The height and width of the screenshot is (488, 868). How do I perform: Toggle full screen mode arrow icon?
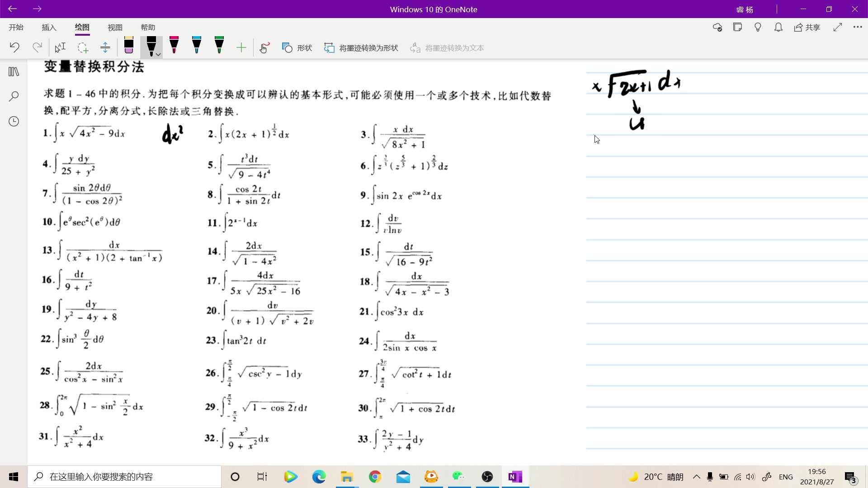tap(837, 28)
